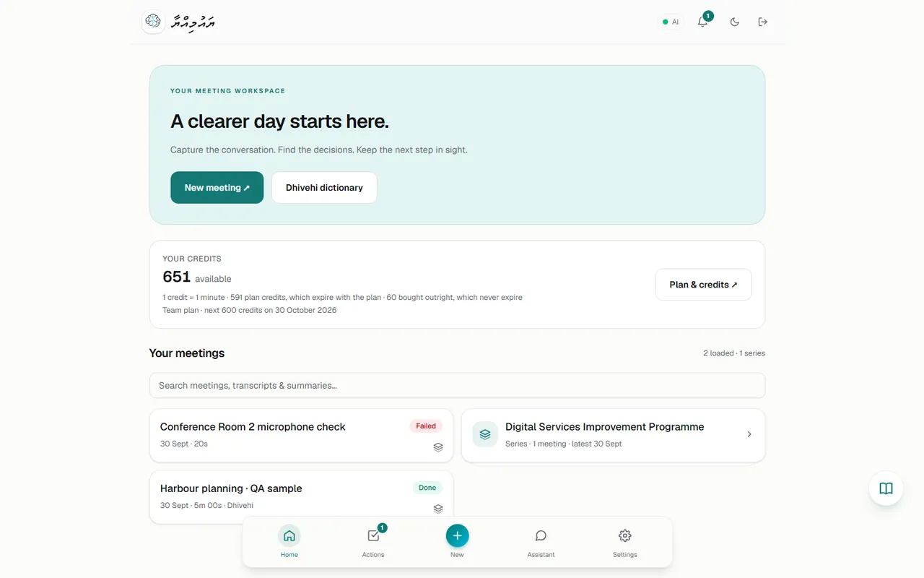The width and height of the screenshot is (924, 578).
Task: Open the Assistant tab
Action: [541, 543]
